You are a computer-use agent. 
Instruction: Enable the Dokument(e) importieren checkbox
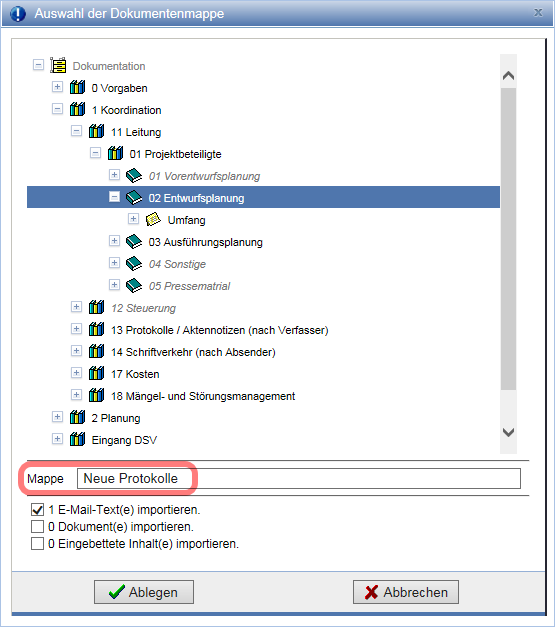[x=38, y=527]
